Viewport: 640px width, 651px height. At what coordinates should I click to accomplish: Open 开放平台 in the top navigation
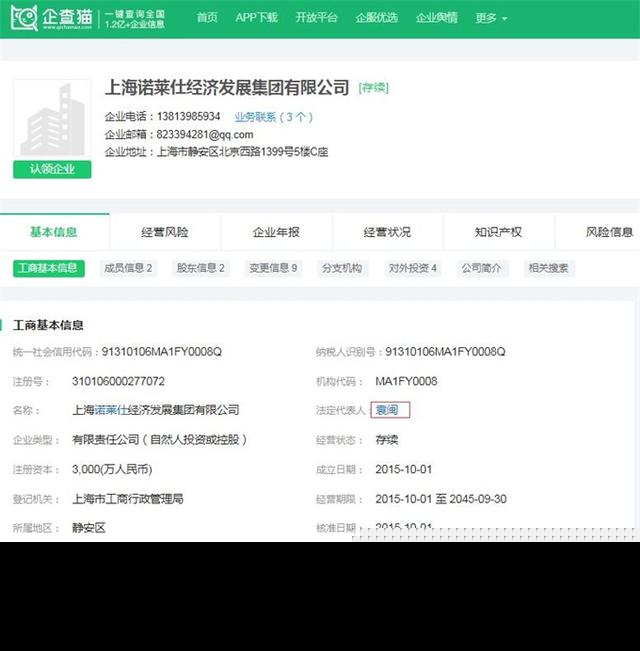(316, 18)
